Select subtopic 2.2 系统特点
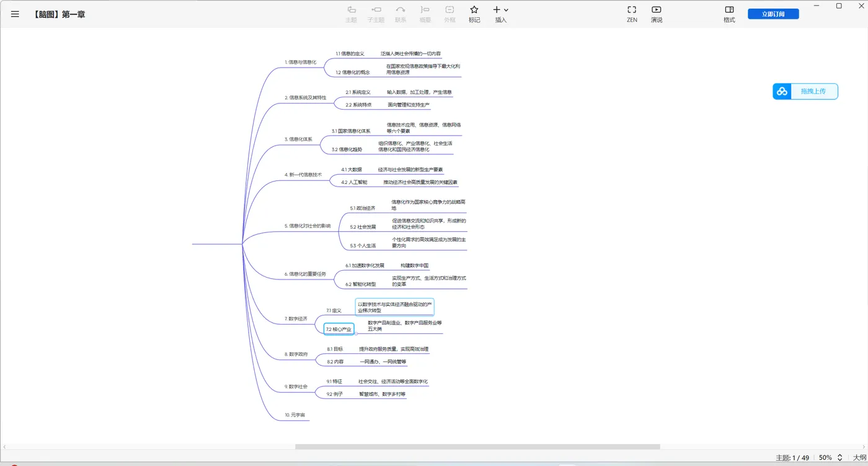The width and height of the screenshot is (868, 466). [x=358, y=105]
